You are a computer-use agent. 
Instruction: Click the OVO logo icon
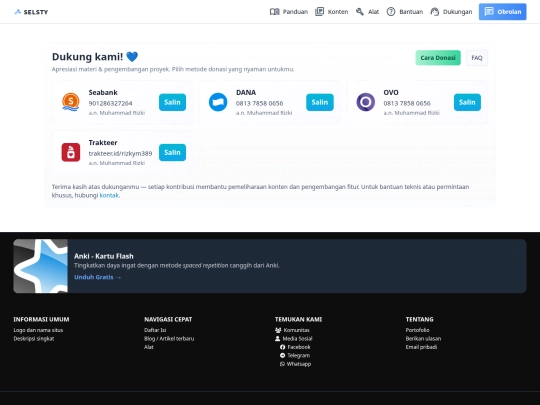pyautogui.click(x=365, y=102)
